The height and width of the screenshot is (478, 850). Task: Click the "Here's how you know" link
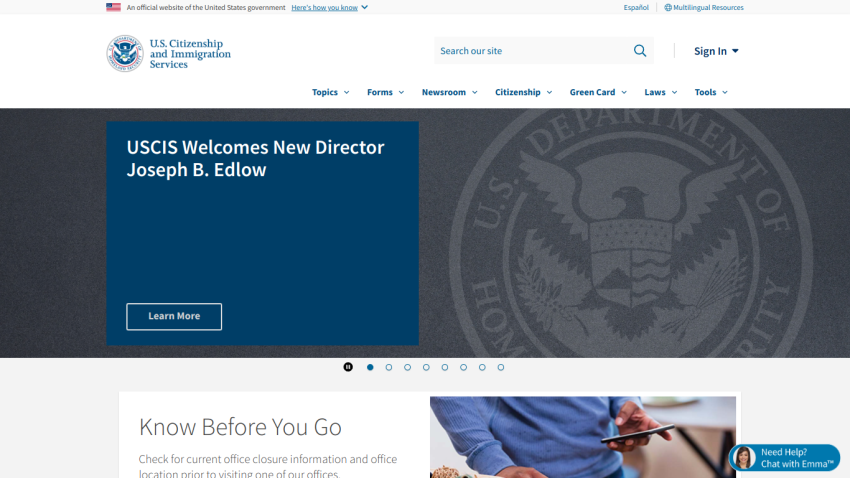[x=324, y=8]
